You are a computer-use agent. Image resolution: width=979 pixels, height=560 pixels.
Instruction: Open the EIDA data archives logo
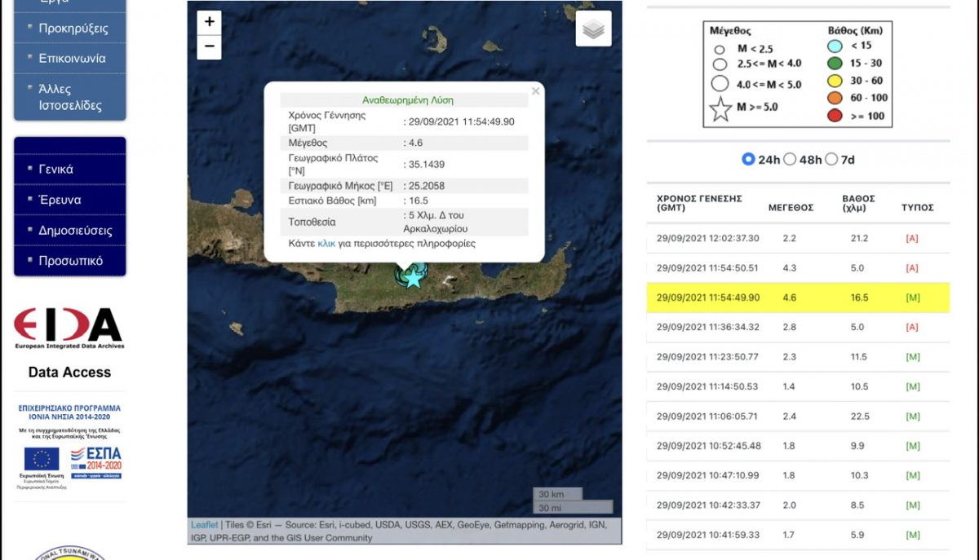(69, 329)
